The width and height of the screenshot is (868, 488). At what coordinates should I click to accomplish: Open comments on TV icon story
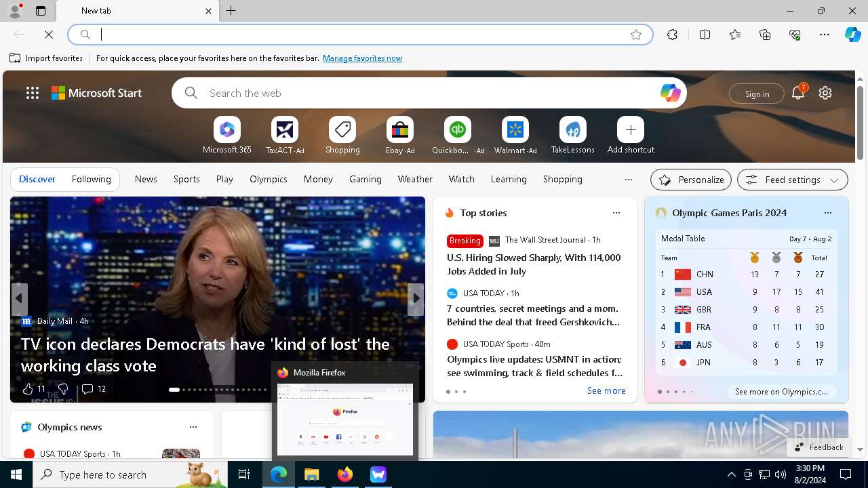pos(94,389)
